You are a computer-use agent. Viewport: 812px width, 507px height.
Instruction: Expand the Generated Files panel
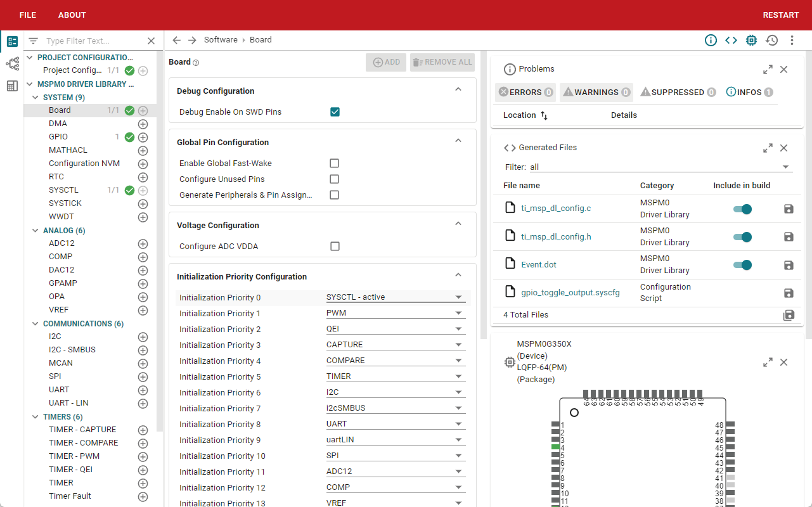768,148
